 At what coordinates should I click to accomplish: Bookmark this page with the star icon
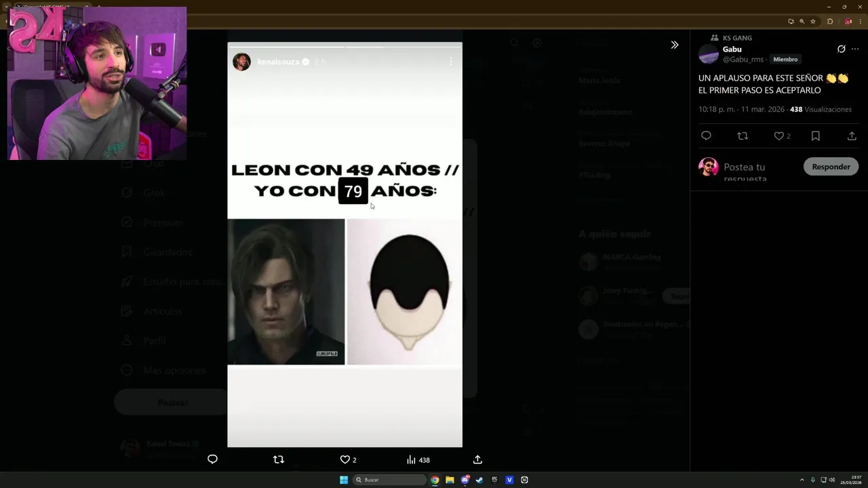813,21
